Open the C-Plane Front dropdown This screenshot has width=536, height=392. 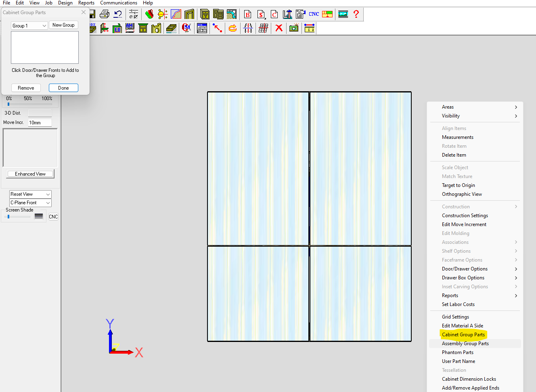pos(30,203)
